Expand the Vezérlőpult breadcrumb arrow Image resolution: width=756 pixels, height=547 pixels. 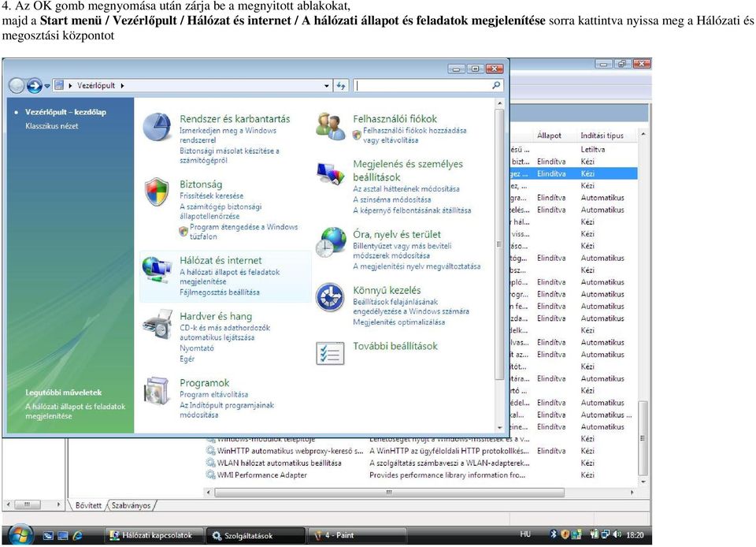tap(123, 85)
